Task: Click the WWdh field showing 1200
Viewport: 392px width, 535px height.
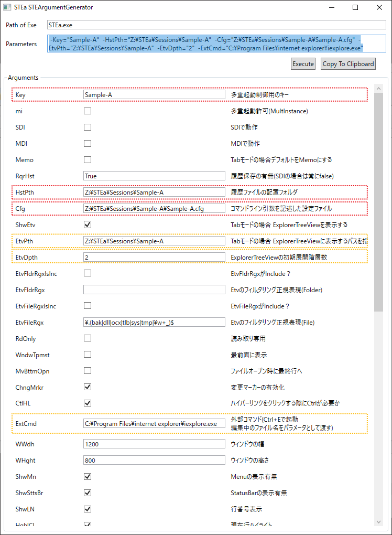Action: click(154, 444)
